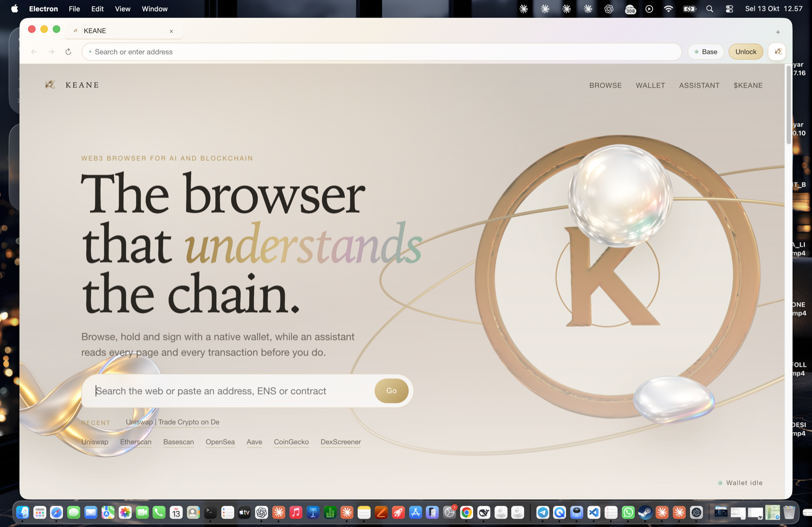Image resolution: width=812 pixels, height=527 pixels.
Task: Open Keynote from the Dock
Action: coord(313,512)
